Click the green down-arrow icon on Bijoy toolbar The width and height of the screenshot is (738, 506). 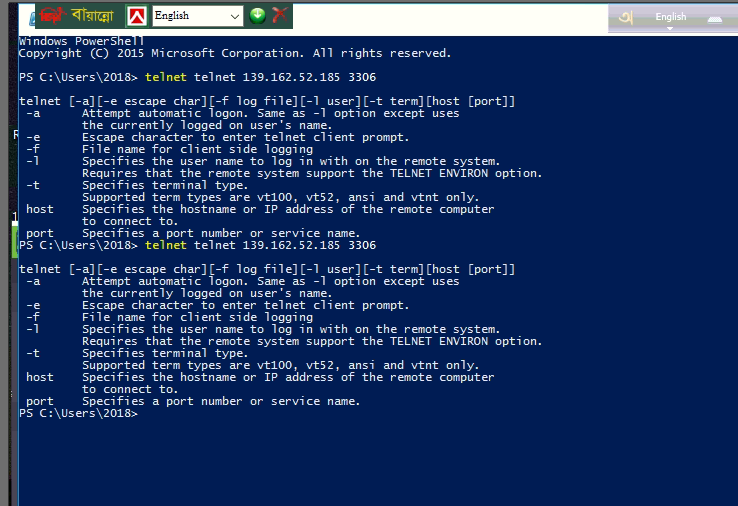257,16
